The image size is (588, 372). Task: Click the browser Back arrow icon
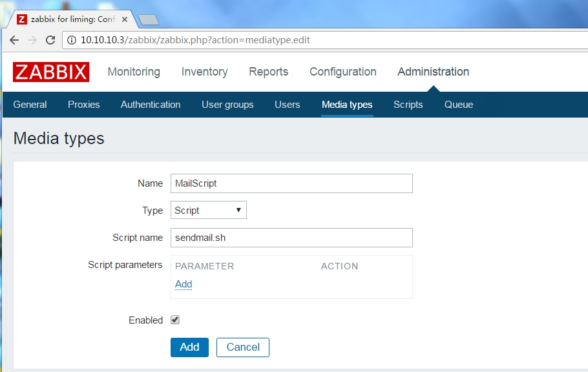pos(14,40)
